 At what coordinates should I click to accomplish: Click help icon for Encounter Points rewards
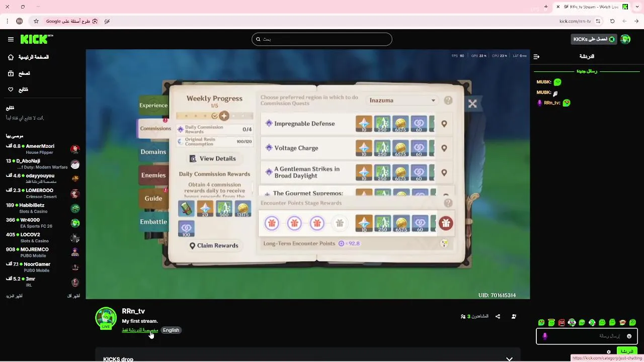click(x=448, y=203)
